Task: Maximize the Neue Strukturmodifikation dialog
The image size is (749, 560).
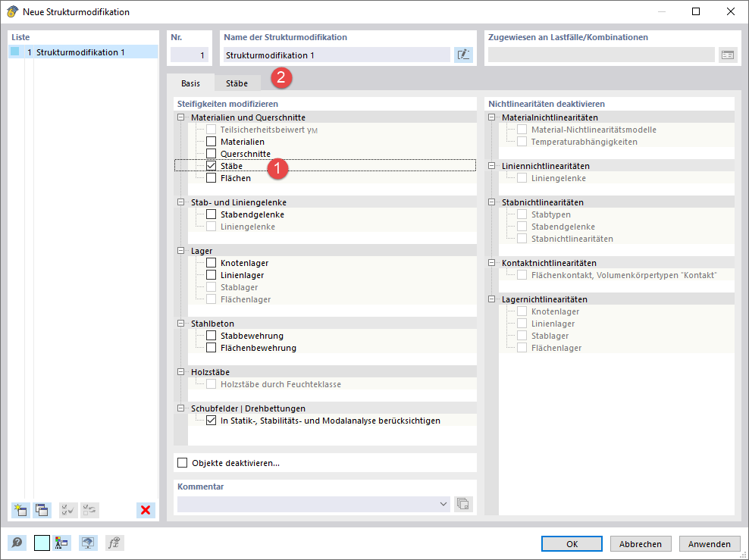Action: pyautogui.click(x=696, y=11)
